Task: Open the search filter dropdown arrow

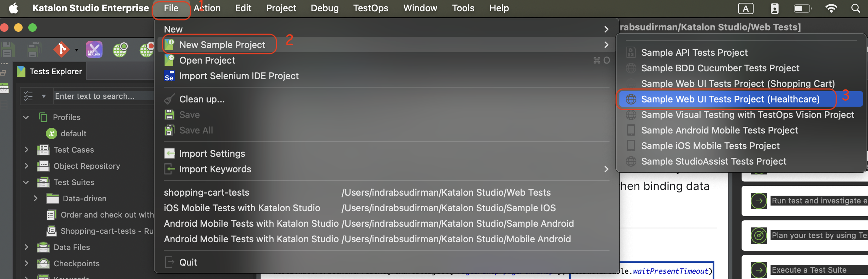Action: point(44,96)
